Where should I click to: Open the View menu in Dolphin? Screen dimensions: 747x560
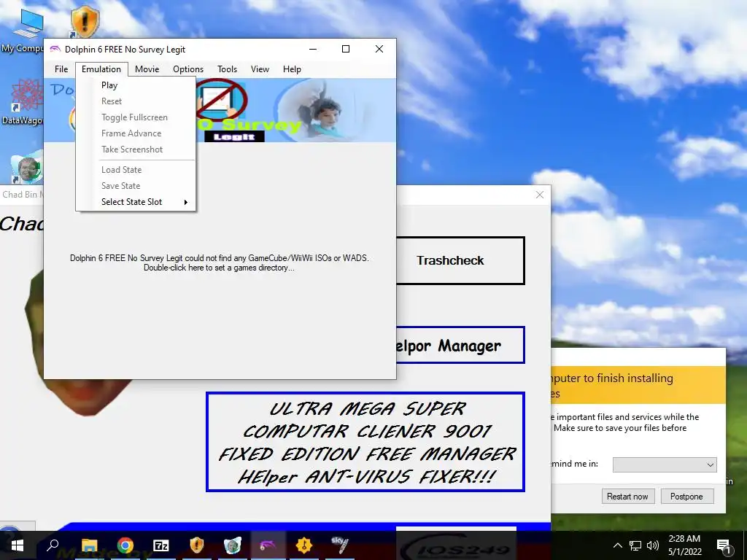click(x=260, y=69)
